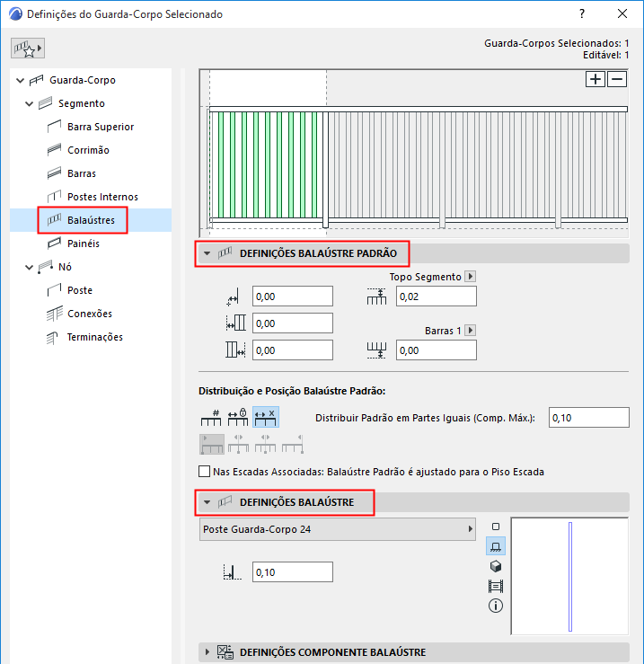This screenshot has width=644, height=664.
Task: Click the Segmento tree label
Action: (82, 103)
